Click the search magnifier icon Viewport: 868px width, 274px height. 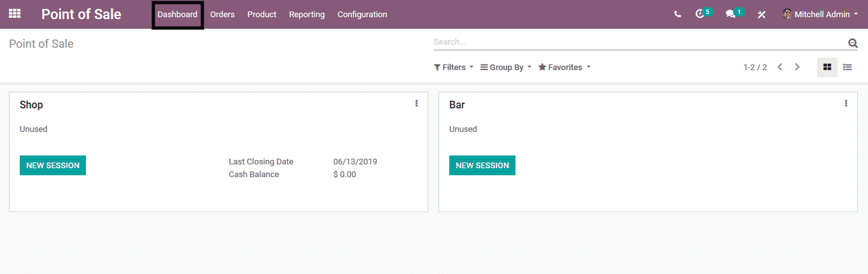click(x=853, y=43)
